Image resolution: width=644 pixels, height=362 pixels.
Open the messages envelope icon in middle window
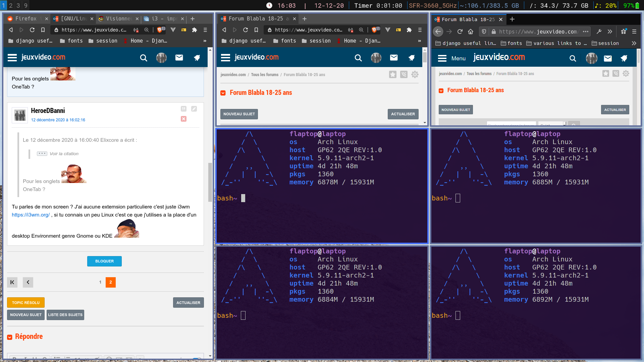click(394, 58)
